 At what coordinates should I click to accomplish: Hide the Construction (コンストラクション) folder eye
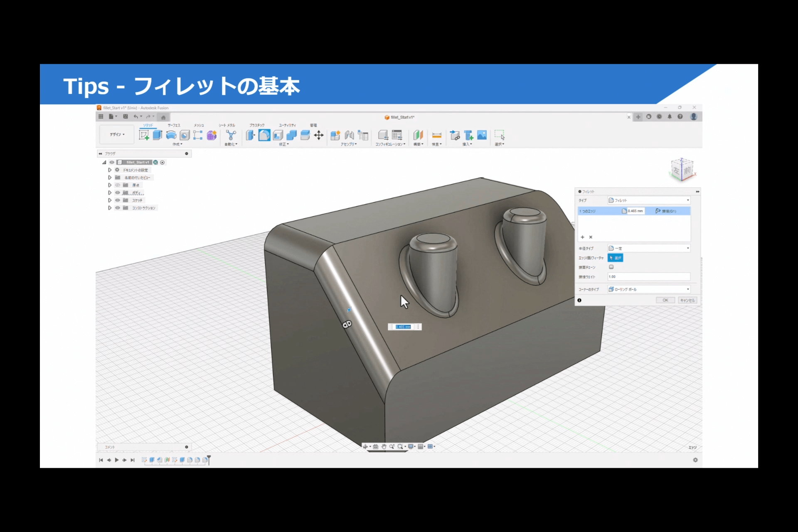pyautogui.click(x=118, y=208)
